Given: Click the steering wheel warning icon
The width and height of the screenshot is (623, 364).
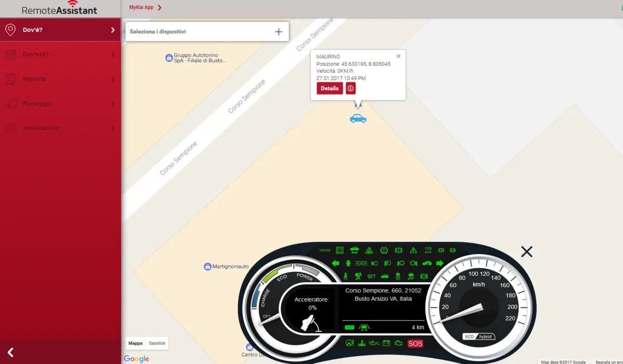Looking at the screenshot, I should (350, 343).
